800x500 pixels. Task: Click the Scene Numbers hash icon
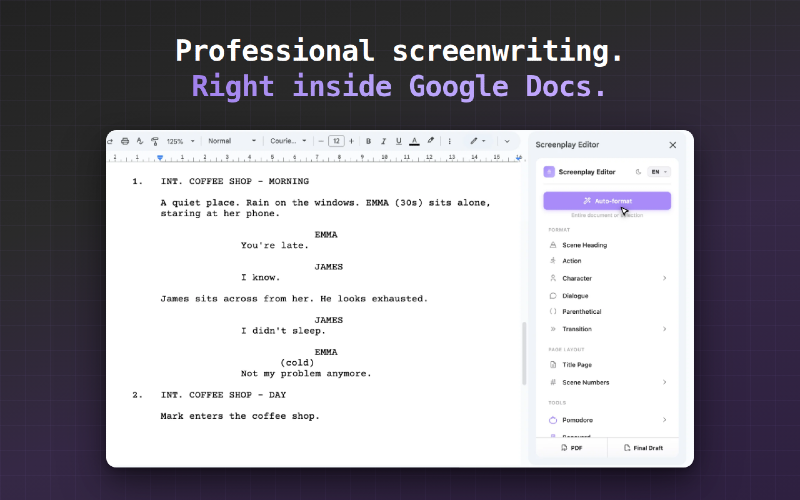[x=553, y=382]
